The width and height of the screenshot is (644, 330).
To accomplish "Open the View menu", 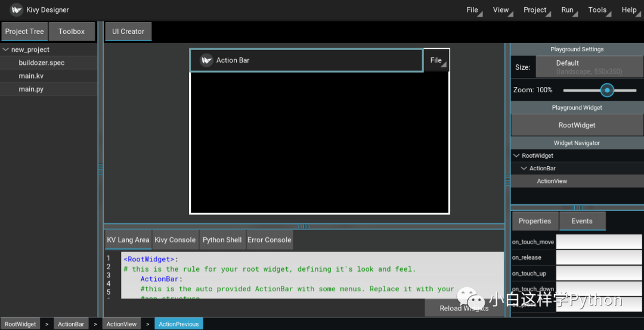I will click(x=502, y=10).
